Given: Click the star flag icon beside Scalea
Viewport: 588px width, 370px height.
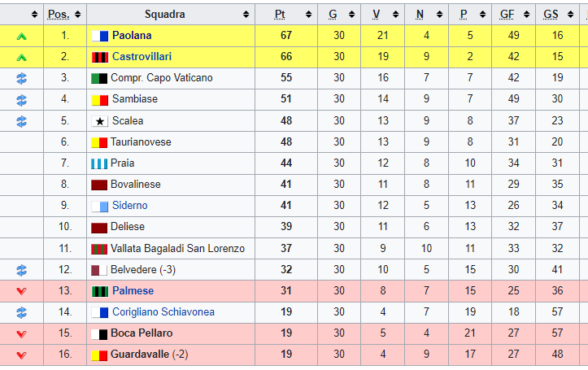Looking at the screenshot, I should point(100,121).
